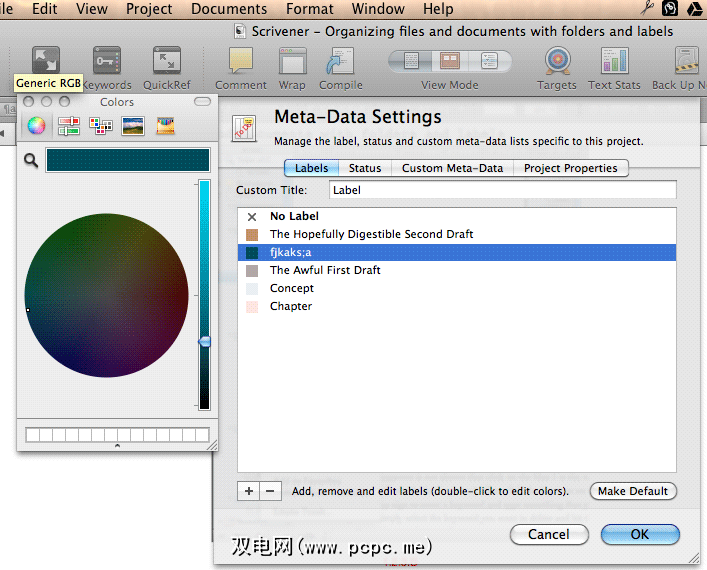Open the Window menu
The height and width of the screenshot is (570, 707).
(378, 9)
